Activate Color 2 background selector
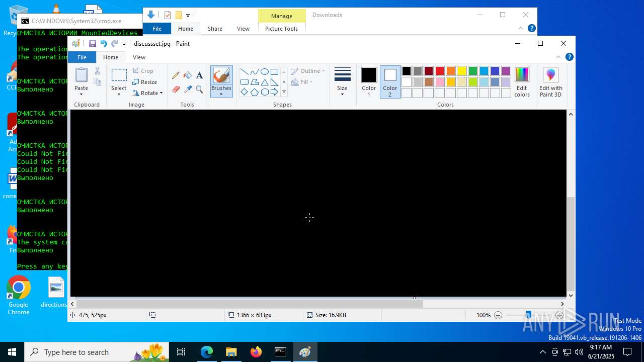This screenshot has height=362, width=644. tap(390, 82)
